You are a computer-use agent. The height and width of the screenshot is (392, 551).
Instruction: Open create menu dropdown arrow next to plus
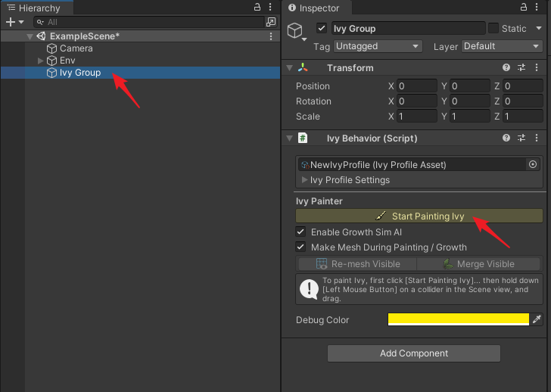click(x=21, y=22)
